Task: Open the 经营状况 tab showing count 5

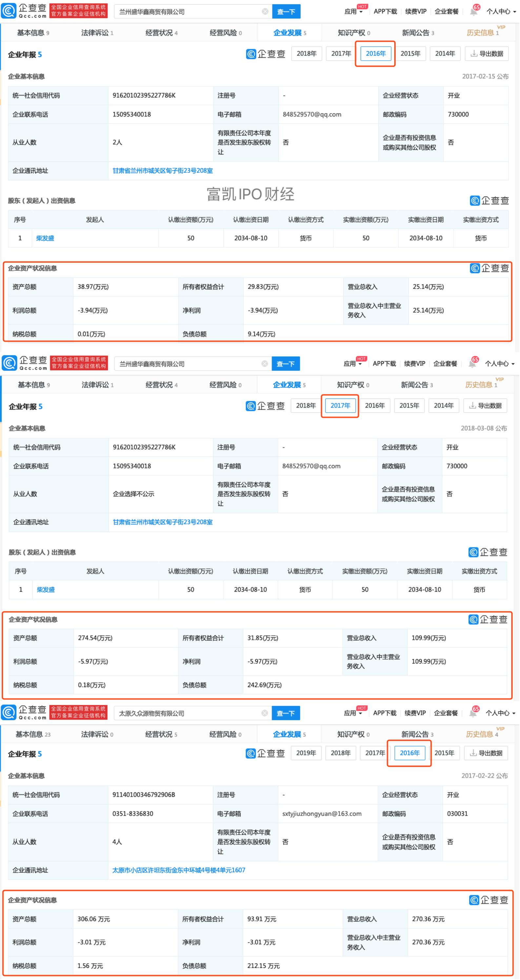Action: (161, 734)
